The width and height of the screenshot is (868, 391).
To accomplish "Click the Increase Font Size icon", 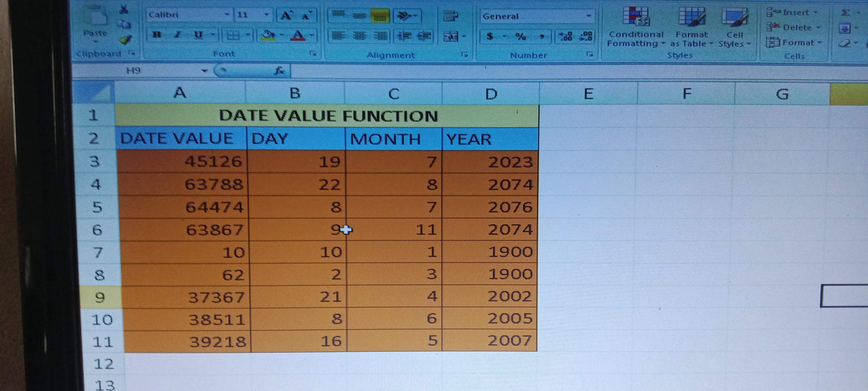I will (286, 15).
